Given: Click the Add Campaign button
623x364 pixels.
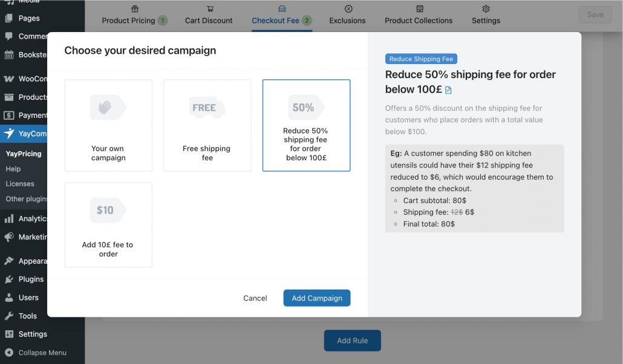Looking at the screenshot, I should pos(317,298).
